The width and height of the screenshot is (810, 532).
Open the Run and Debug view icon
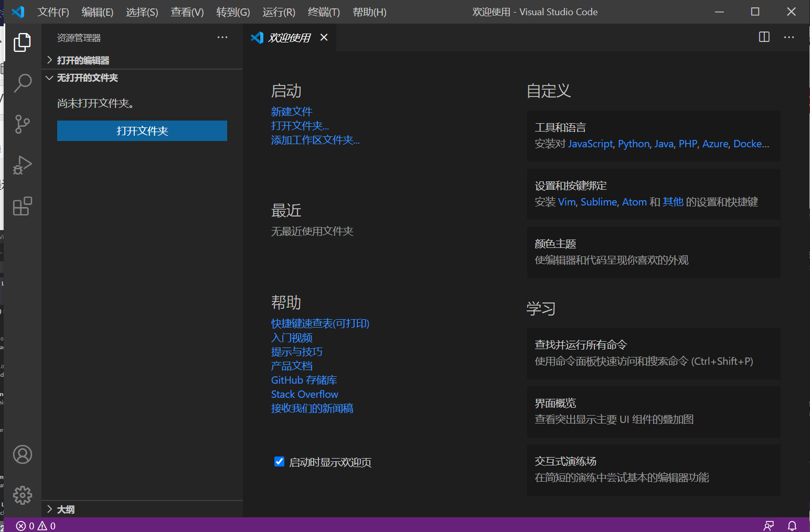[22, 165]
